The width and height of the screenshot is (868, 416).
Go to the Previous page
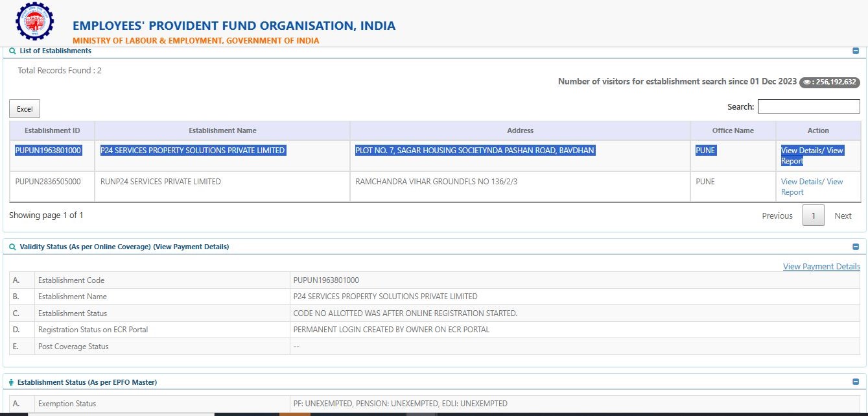(777, 215)
